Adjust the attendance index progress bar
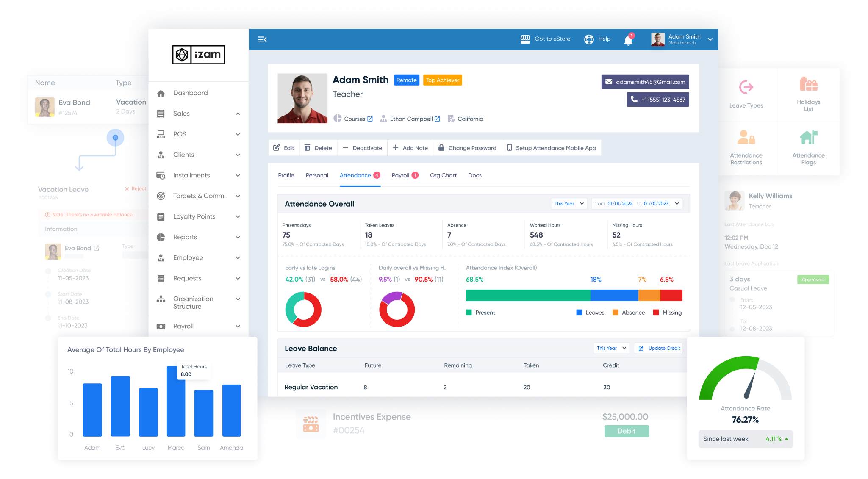This screenshot has width=868, height=479. coord(574,295)
